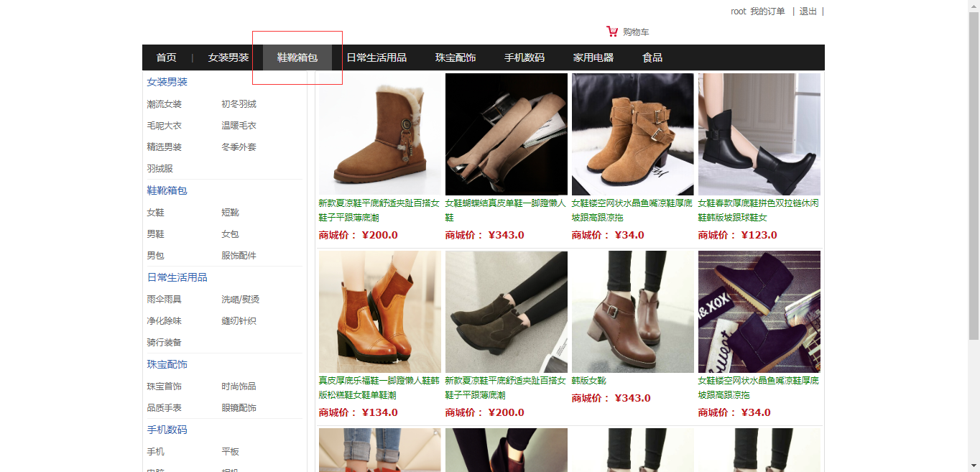
Task: Choose 短靴 subcategory
Action: point(230,213)
